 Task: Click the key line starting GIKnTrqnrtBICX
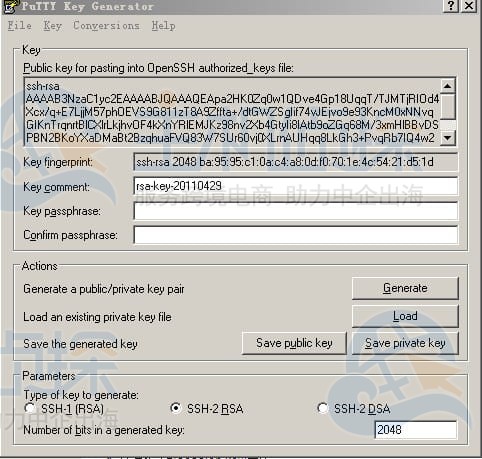pyautogui.click(x=232, y=125)
